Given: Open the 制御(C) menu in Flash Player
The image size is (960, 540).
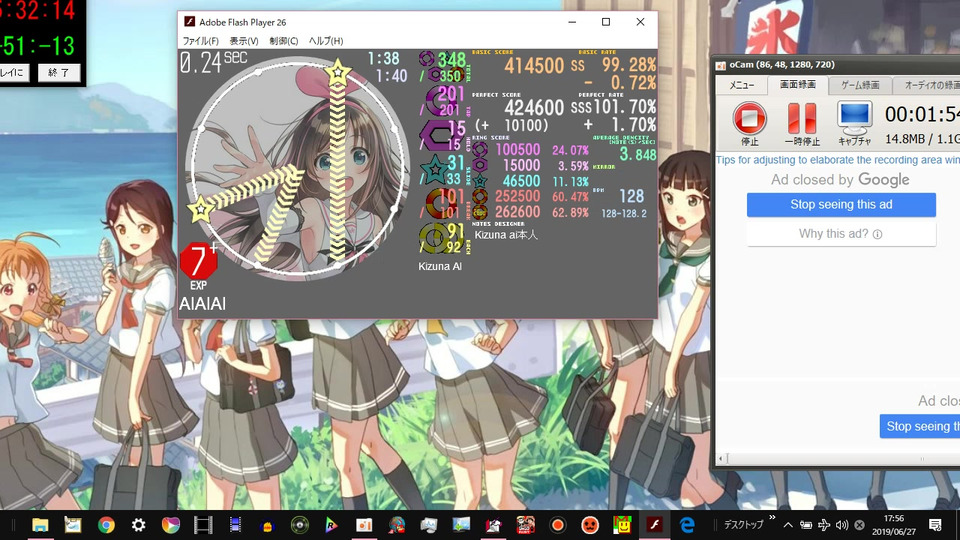Looking at the screenshot, I should point(283,41).
